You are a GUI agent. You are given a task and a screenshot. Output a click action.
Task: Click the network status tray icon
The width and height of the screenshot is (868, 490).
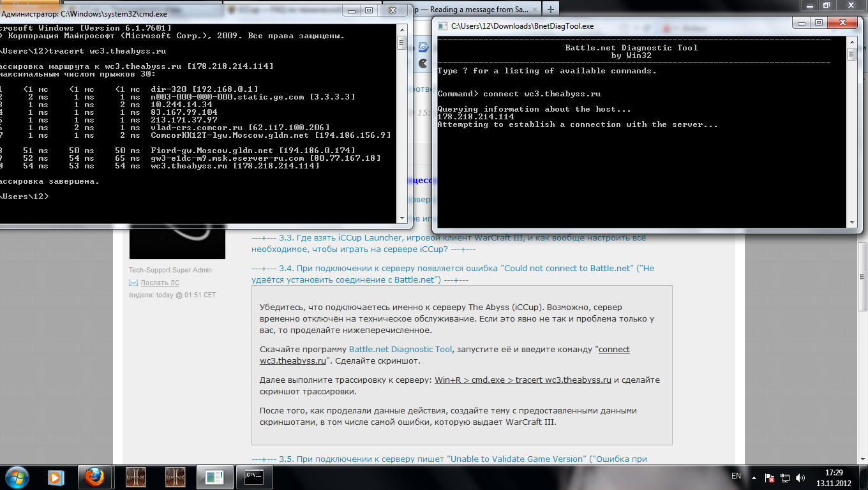coord(785,477)
